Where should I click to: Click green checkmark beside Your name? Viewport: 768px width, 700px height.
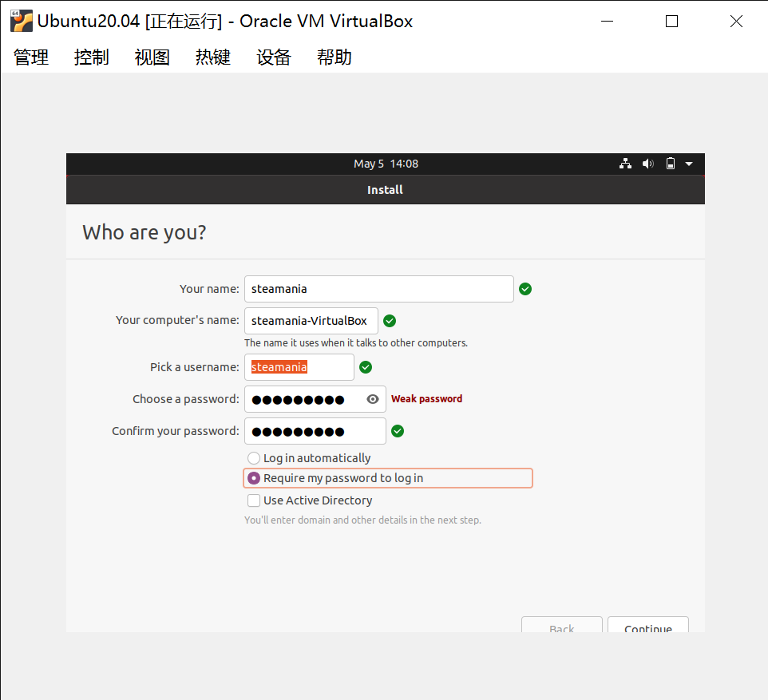tap(525, 289)
